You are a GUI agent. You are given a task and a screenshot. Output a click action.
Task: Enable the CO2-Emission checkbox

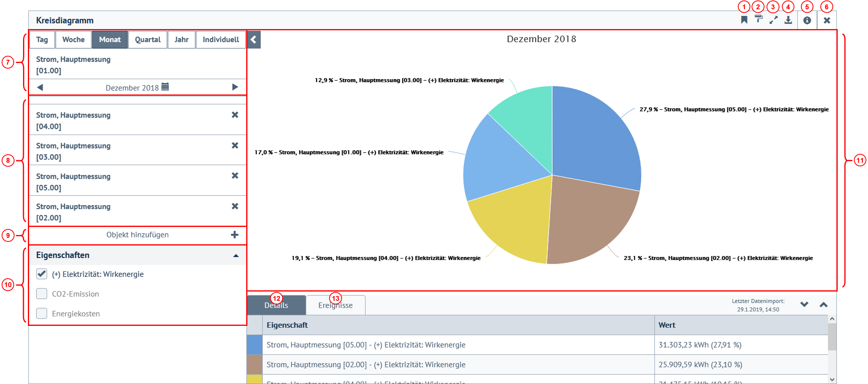click(x=42, y=294)
